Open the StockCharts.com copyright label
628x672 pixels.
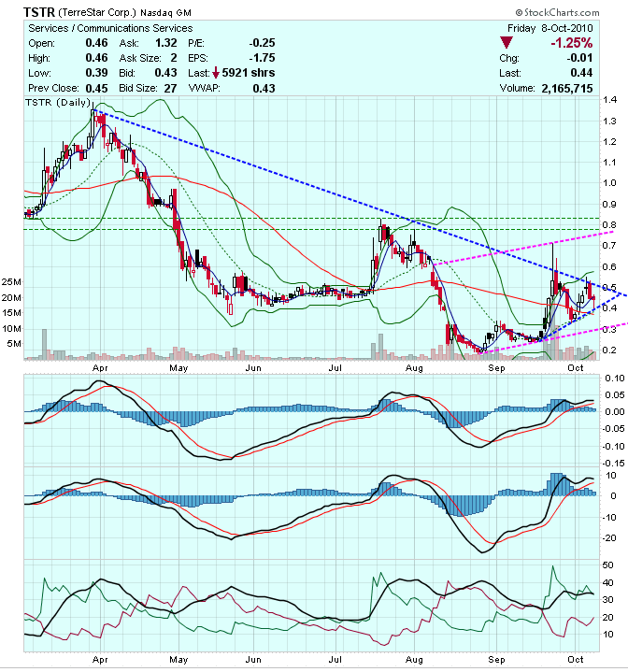tap(557, 12)
